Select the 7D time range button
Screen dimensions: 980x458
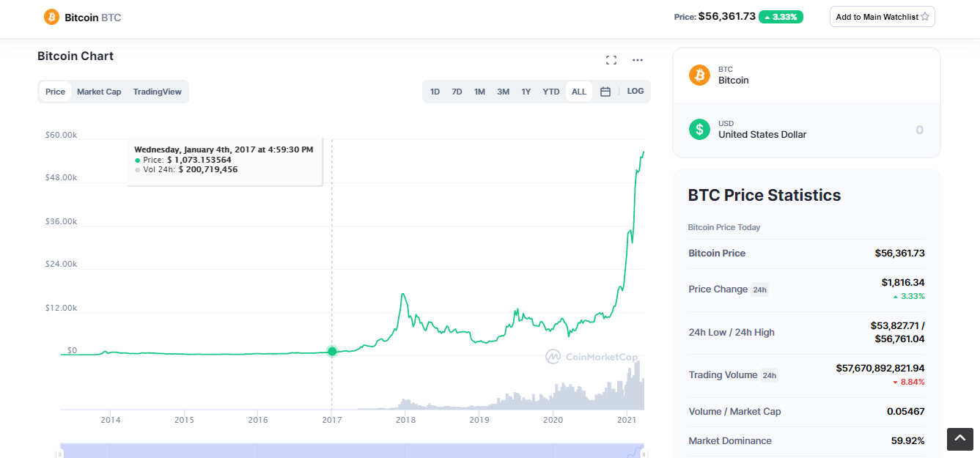[457, 92]
